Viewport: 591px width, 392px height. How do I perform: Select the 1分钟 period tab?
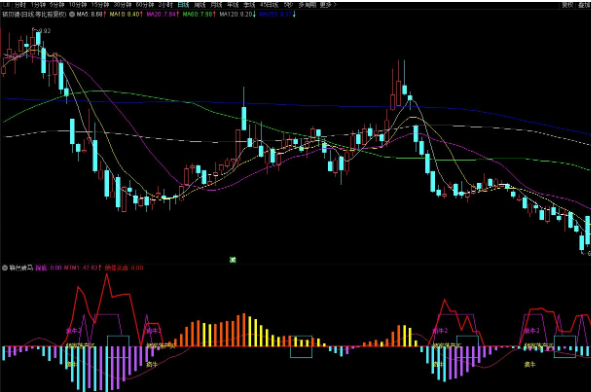[38, 5]
